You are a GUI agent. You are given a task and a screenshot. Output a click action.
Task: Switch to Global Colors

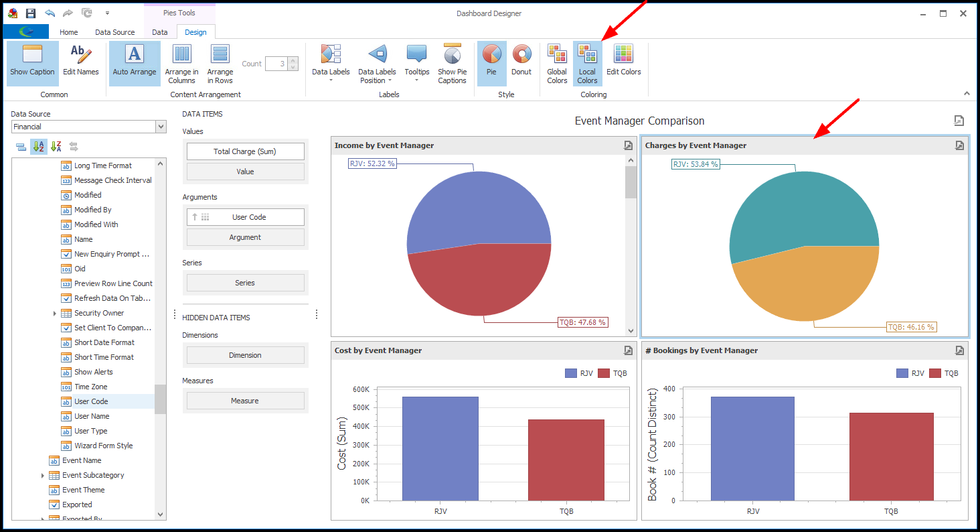pos(557,64)
